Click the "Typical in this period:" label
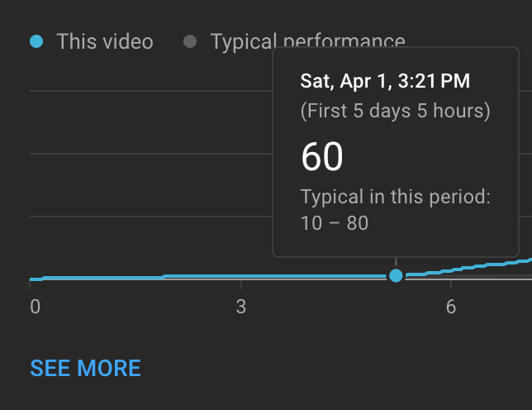This screenshot has height=410, width=532. tap(395, 197)
